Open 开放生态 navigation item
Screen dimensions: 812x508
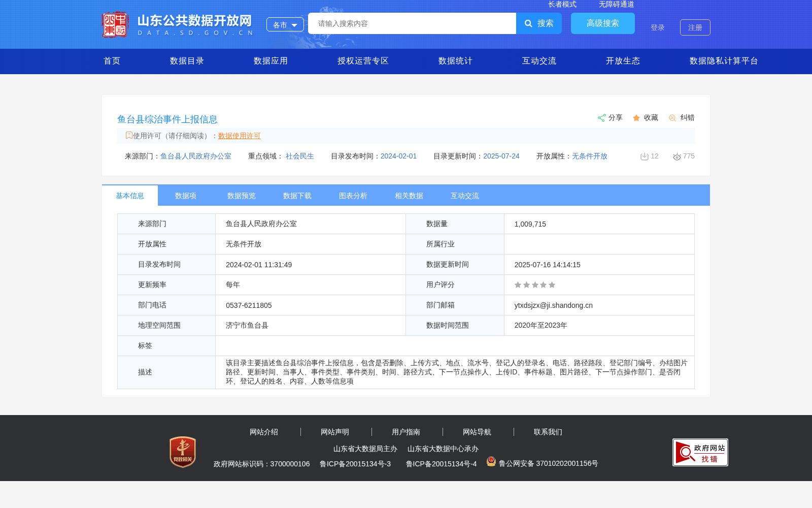coord(623,61)
